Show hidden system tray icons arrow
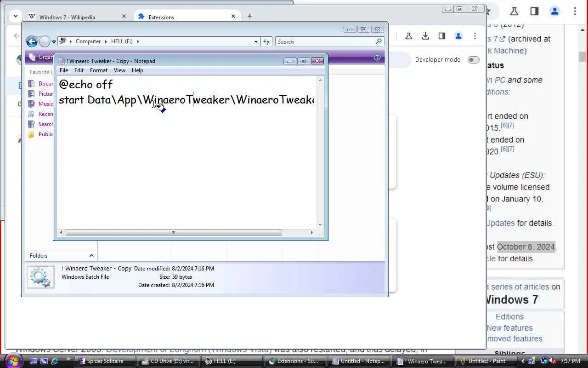The image size is (588, 368). pyautogui.click(x=523, y=361)
